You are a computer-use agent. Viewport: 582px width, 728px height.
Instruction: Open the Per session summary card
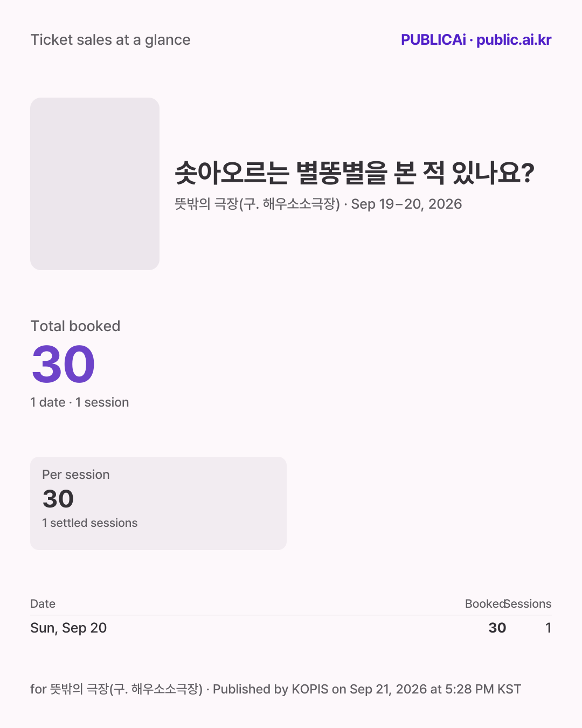point(158,503)
